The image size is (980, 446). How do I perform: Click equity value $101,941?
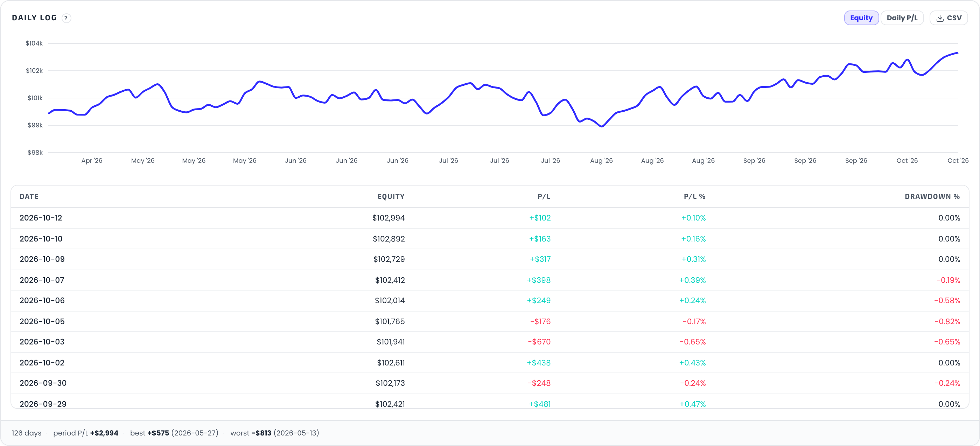391,342
